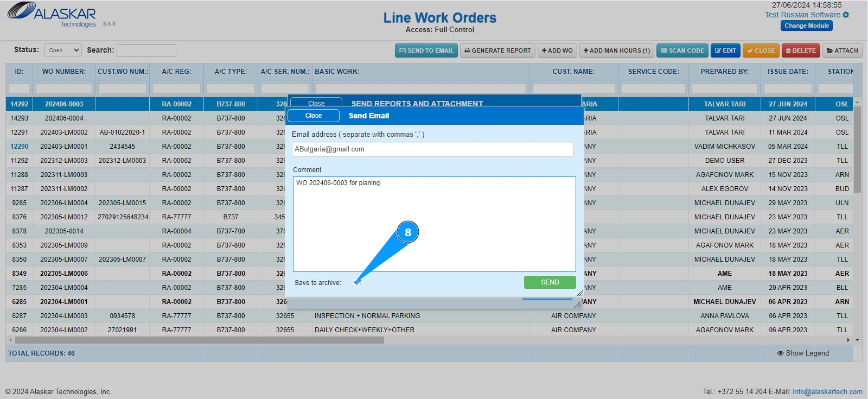
Task: Sort by the WO NUMBER column header
Action: (64, 72)
